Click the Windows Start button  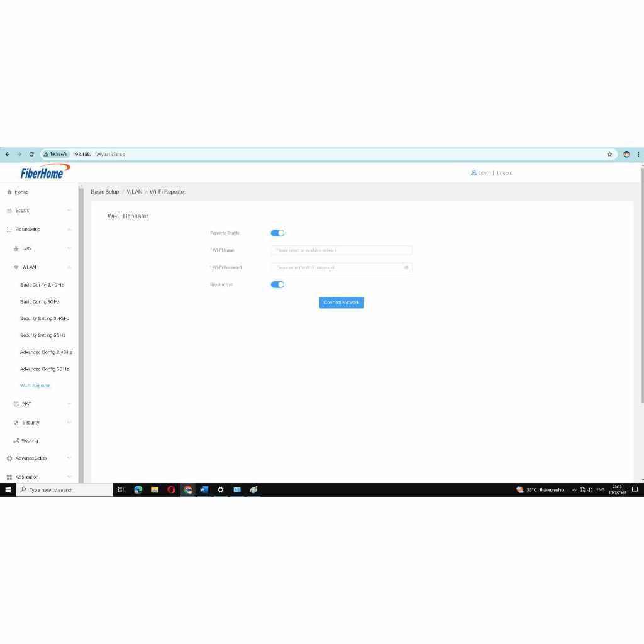(8, 490)
